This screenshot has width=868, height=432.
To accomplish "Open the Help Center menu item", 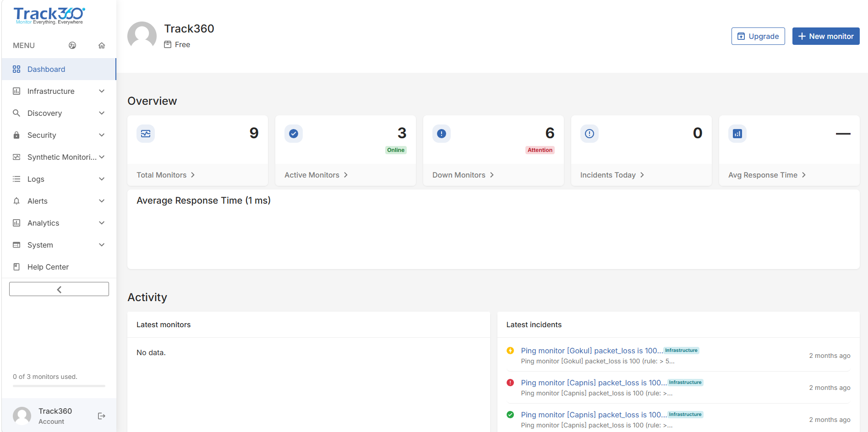I will point(59,267).
